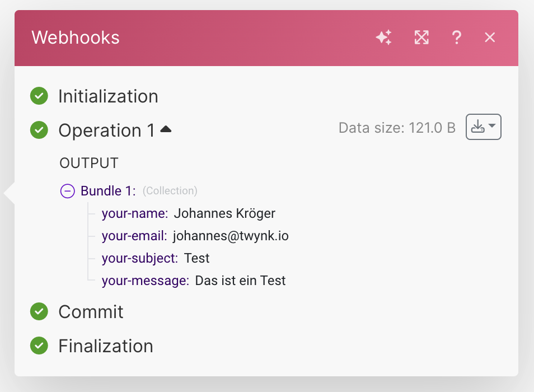Open the help question mark icon

(456, 38)
